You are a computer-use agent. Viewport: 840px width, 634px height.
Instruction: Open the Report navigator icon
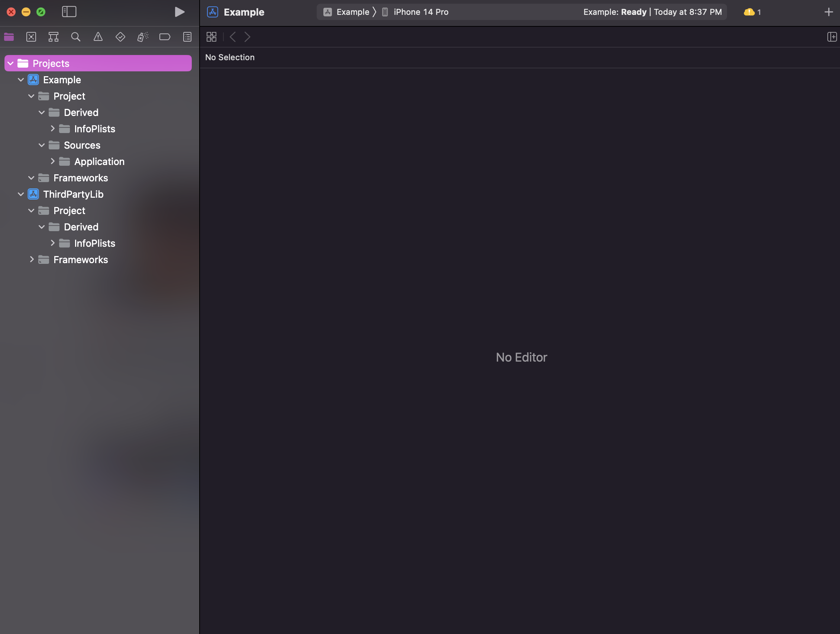[x=187, y=37]
